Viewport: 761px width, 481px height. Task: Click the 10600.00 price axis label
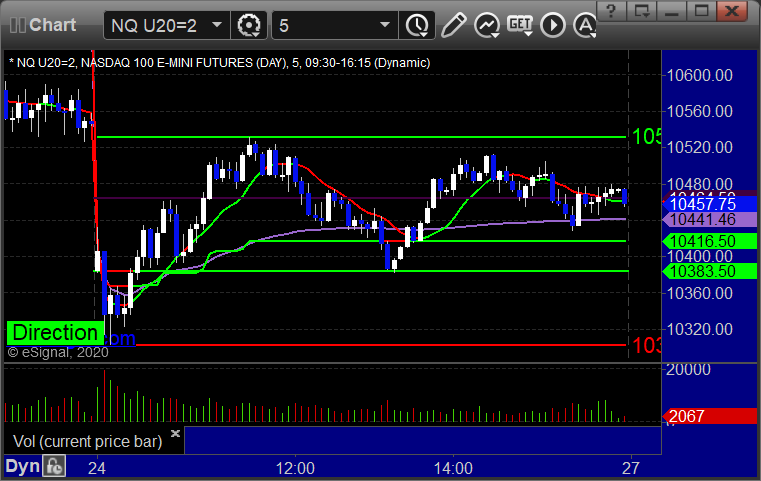[700, 75]
